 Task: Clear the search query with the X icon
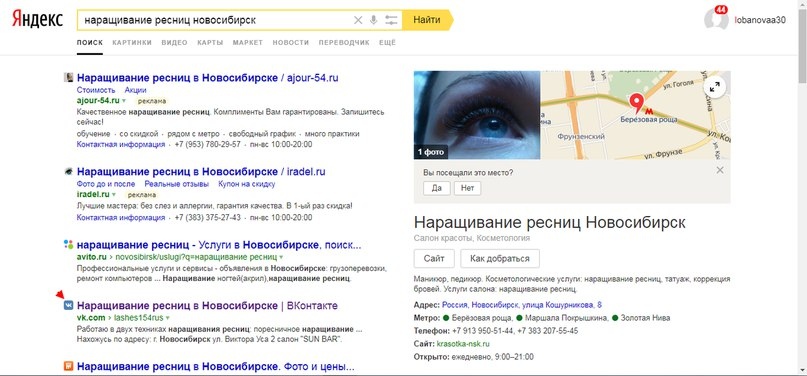(358, 20)
